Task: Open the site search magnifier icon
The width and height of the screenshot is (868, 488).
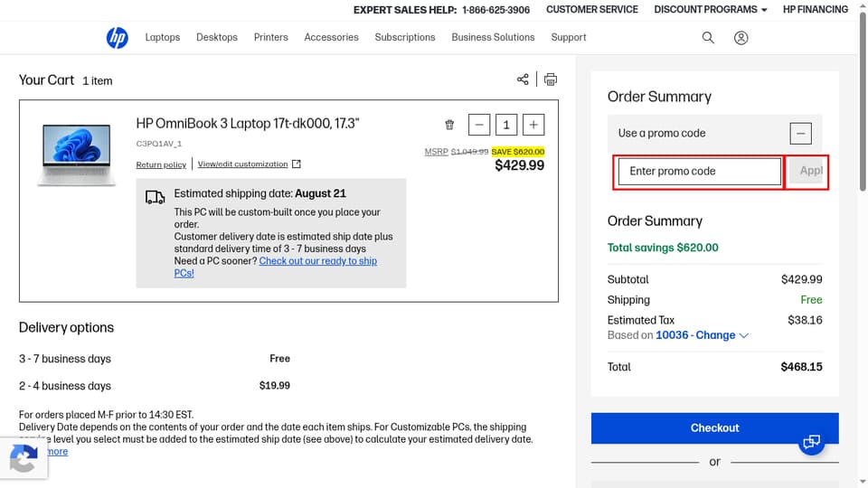Action: point(707,38)
